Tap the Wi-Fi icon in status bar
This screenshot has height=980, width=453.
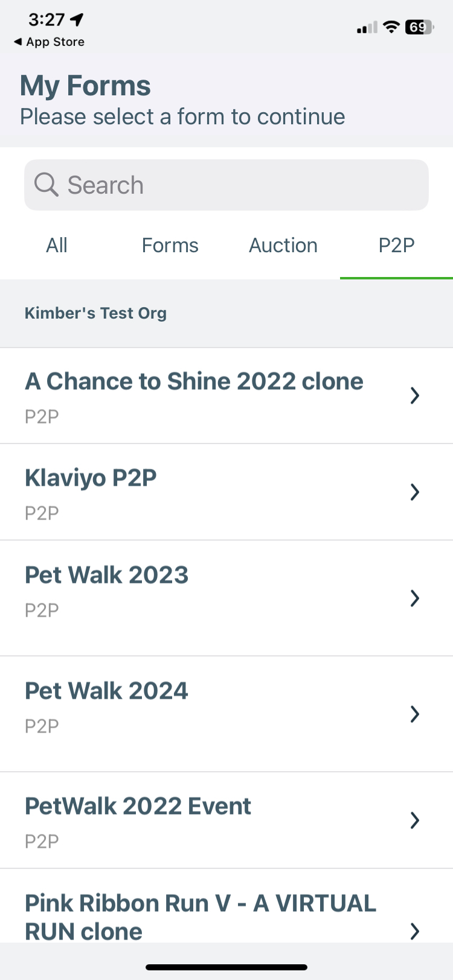391,27
